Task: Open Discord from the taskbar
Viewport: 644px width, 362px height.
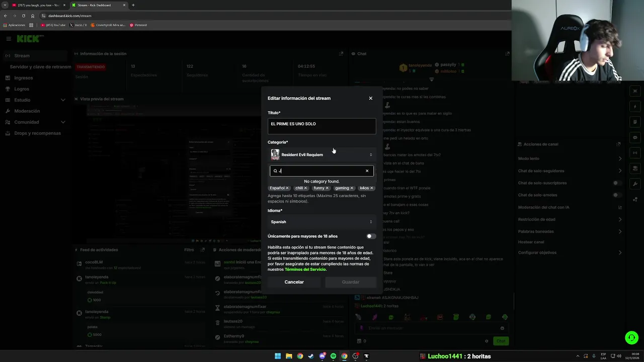Action: (322, 356)
